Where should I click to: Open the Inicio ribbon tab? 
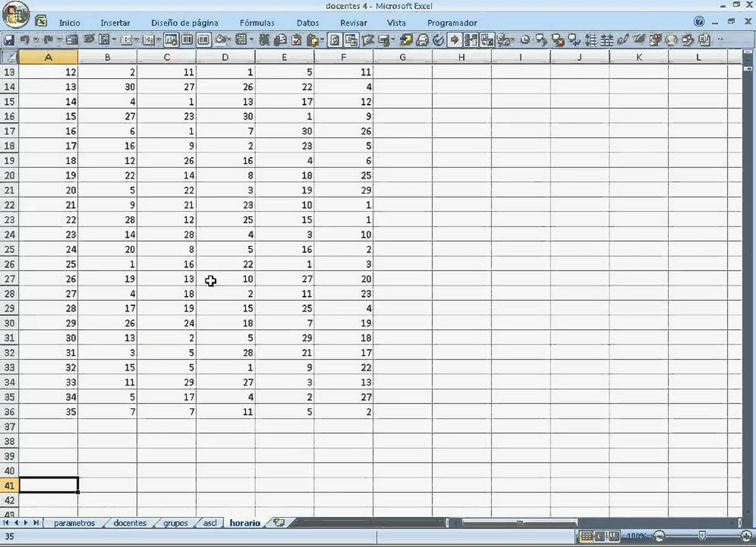(70, 22)
